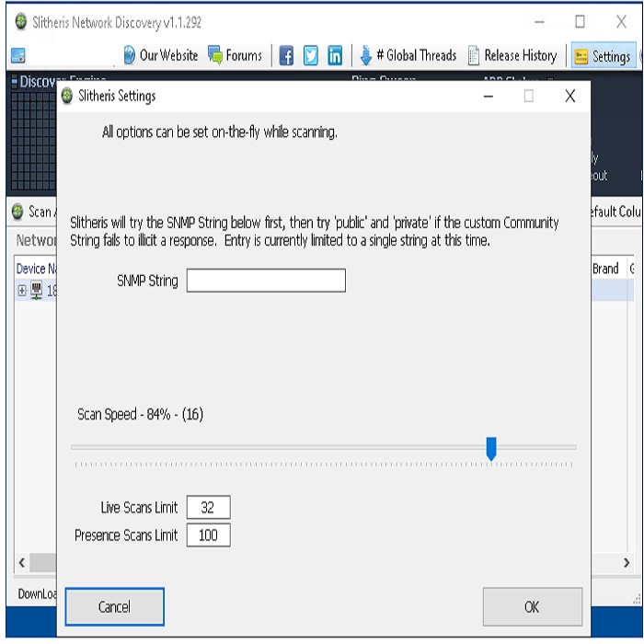Click the right scroll arrow in main window
Screen dimensions: 644x644
pyautogui.click(x=627, y=562)
